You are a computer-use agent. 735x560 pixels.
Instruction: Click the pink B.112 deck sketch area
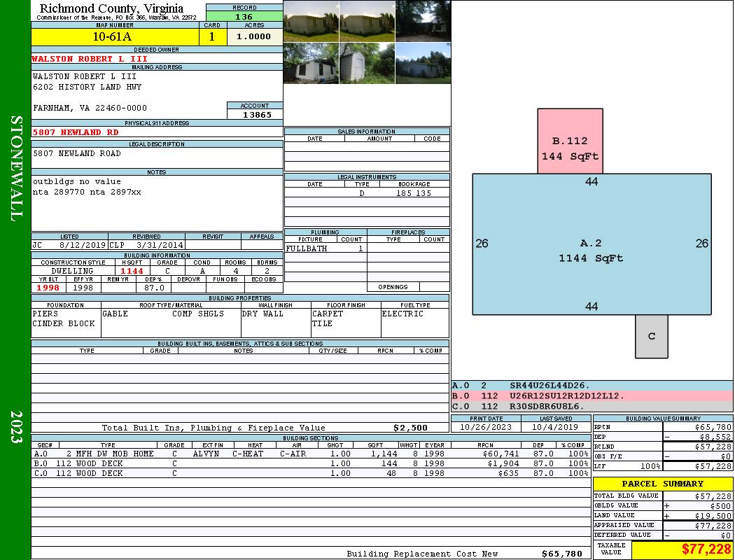(570, 141)
